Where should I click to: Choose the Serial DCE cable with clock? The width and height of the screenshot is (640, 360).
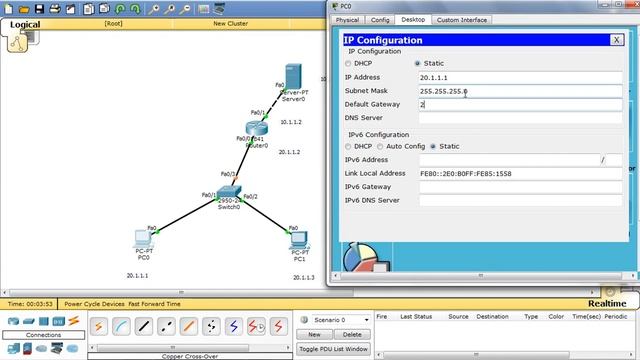pyautogui.click(x=256, y=327)
